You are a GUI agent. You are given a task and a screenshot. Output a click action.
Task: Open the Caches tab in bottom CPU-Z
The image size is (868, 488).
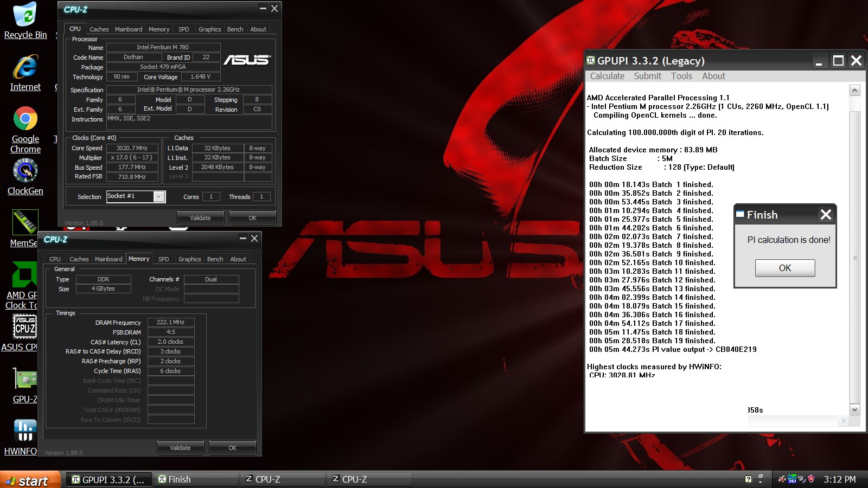79,259
